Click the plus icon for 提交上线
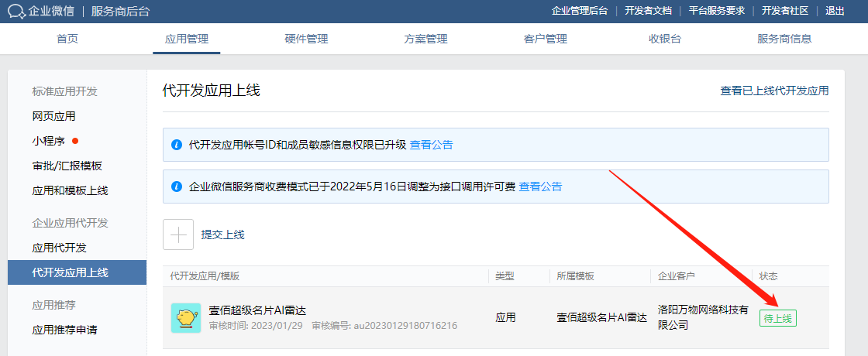Viewport: 868px width, 356px height. [x=178, y=234]
